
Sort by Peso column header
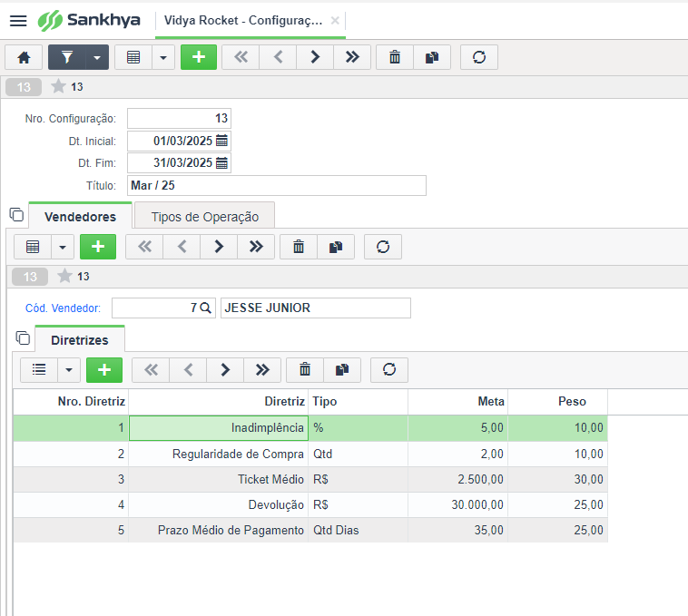point(557,401)
